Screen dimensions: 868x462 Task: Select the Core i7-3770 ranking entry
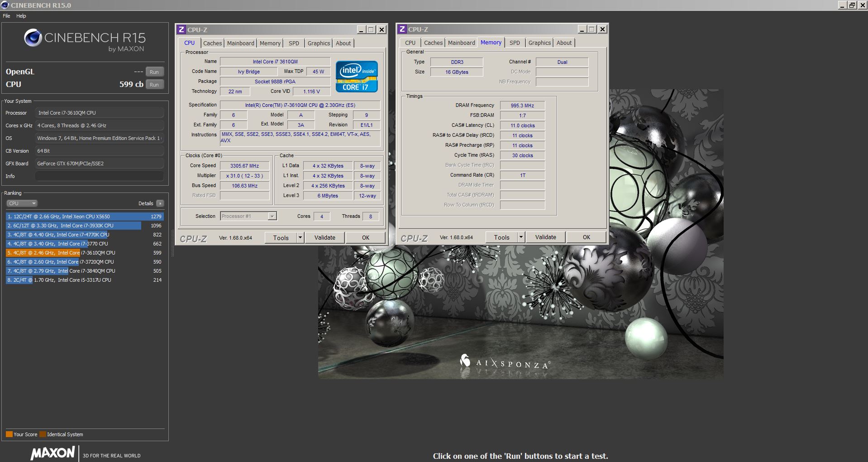(x=85, y=244)
